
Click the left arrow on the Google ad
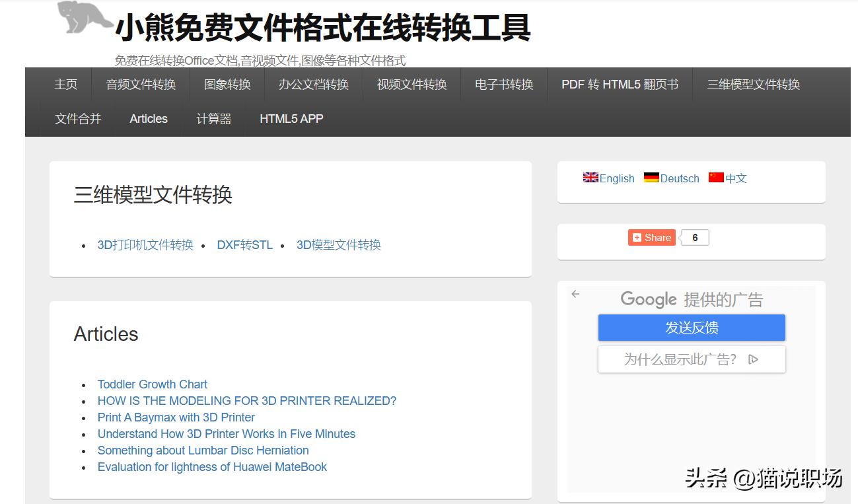tap(575, 293)
